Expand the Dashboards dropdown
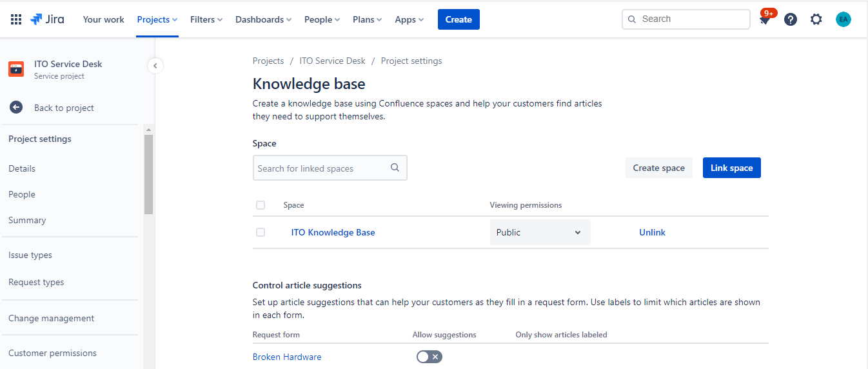This screenshot has width=868, height=369. (x=263, y=19)
